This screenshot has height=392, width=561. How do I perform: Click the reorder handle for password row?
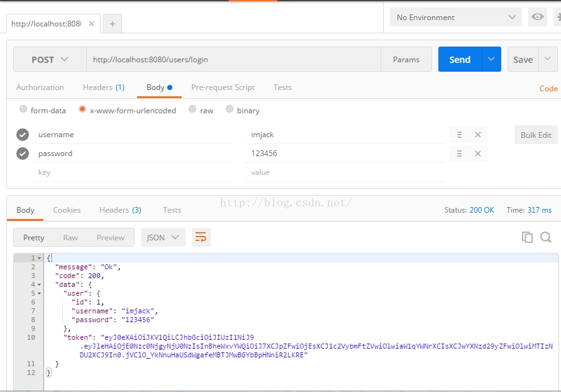[459, 154]
